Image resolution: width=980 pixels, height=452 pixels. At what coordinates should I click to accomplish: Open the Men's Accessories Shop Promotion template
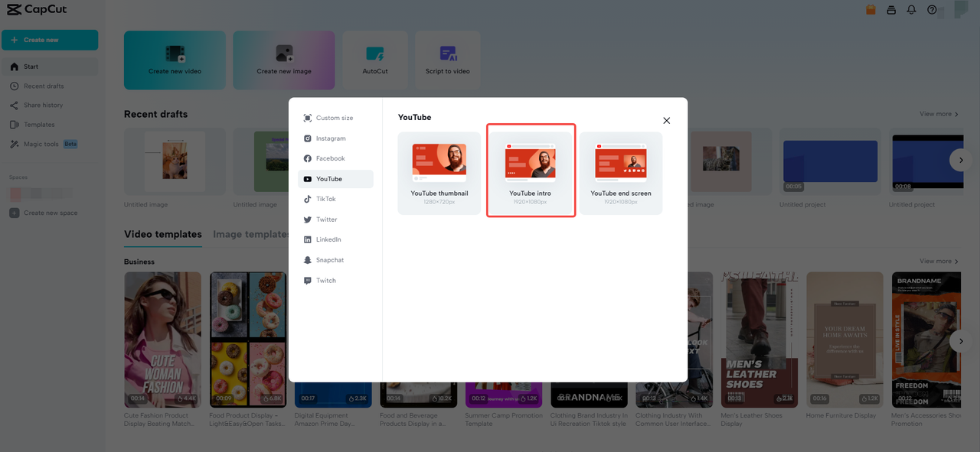click(926, 340)
